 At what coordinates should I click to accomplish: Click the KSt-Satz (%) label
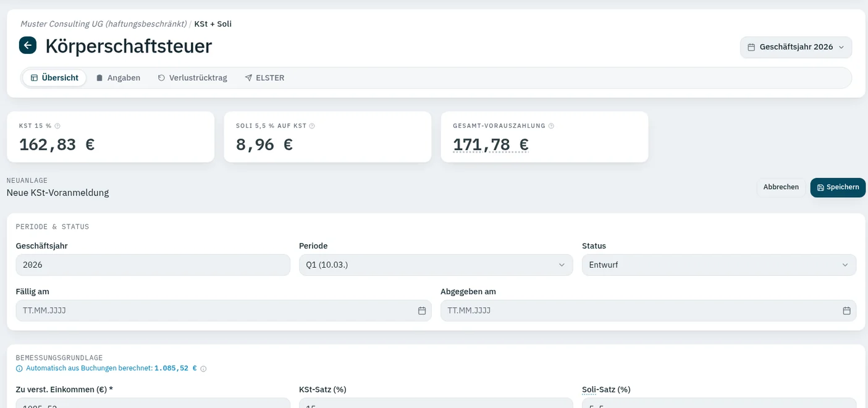pos(322,389)
